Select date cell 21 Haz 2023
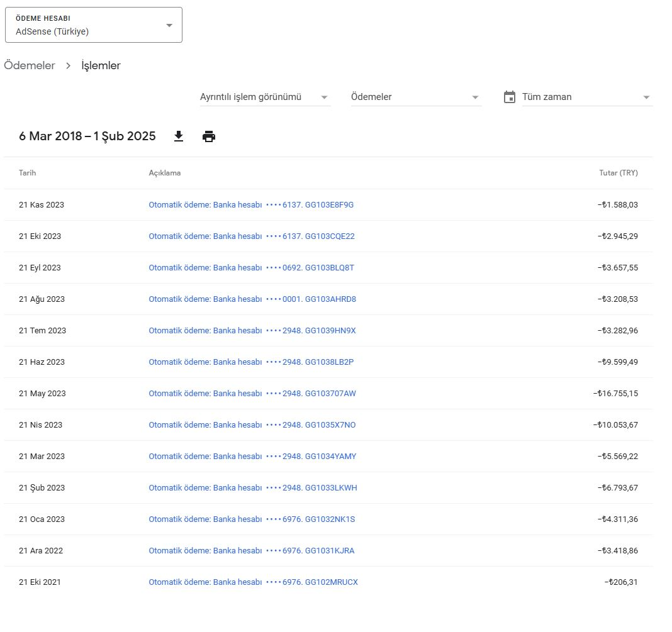The image size is (672, 632). 42,362
